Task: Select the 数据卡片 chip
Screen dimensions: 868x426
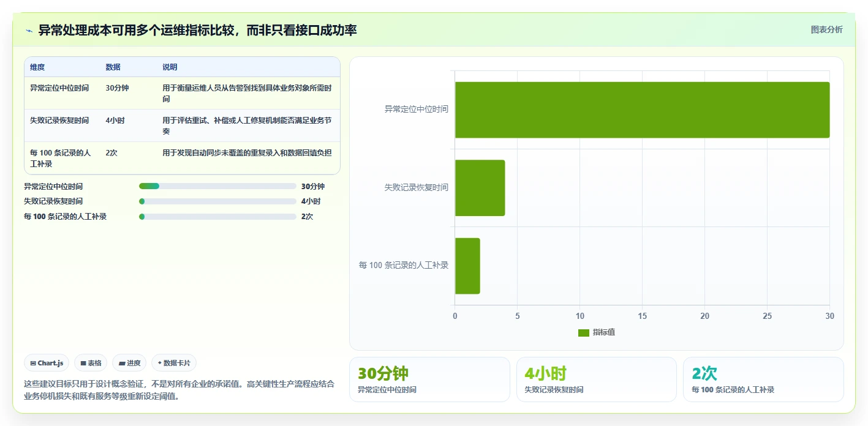Action: tap(174, 363)
